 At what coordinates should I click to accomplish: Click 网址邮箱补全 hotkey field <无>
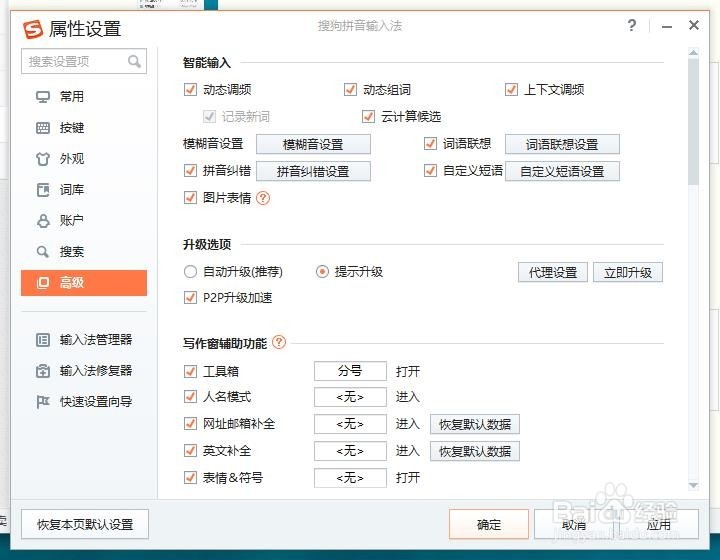[x=350, y=424]
